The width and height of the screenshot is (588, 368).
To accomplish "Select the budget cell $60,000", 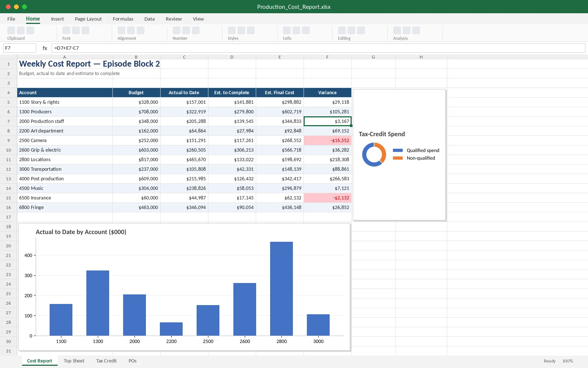I will pyautogui.click(x=136, y=198).
